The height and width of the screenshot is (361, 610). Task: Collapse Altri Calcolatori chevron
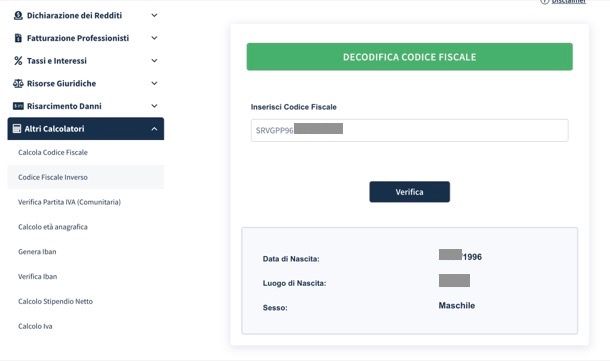(x=154, y=129)
